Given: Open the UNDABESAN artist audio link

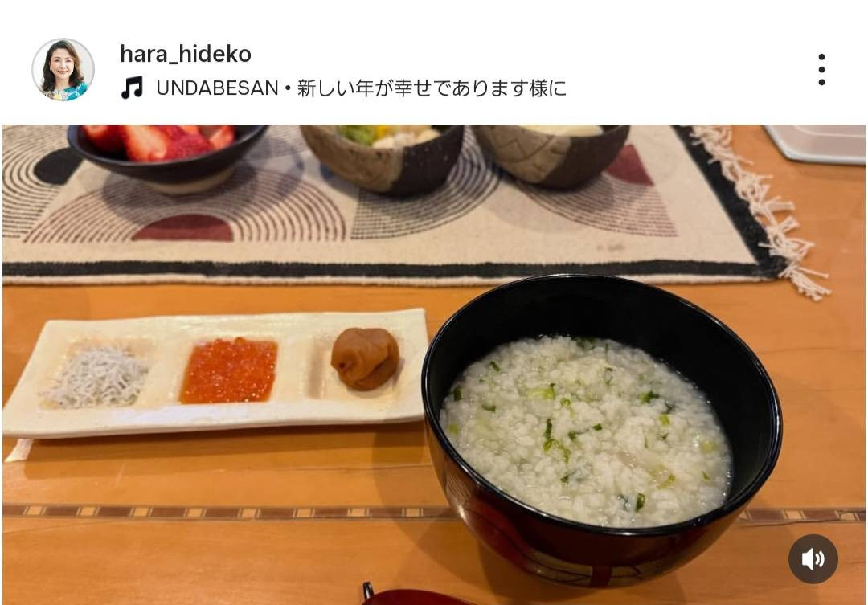Looking at the screenshot, I should (217, 88).
